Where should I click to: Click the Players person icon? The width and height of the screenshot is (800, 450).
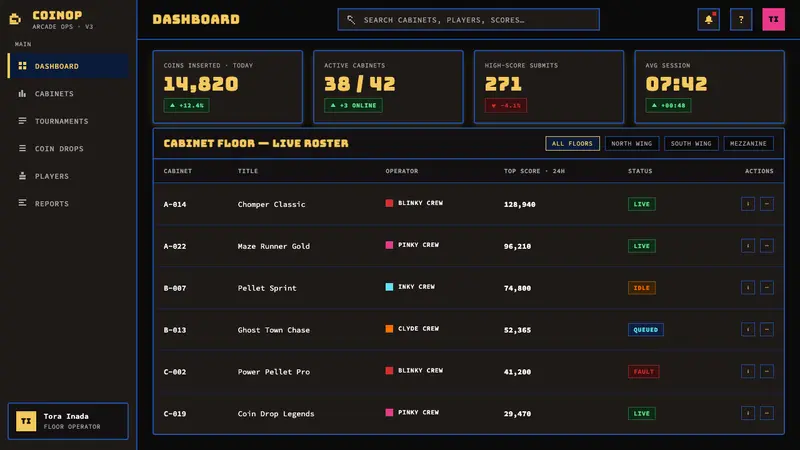(22, 176)
